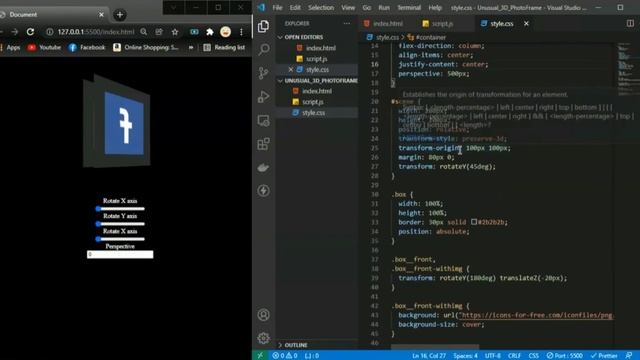The height and width of the screenshot is (360, 640).
Task: Open Remote Explorer view in activity bar
Action: pyautogui.click(x=264, y=120)
